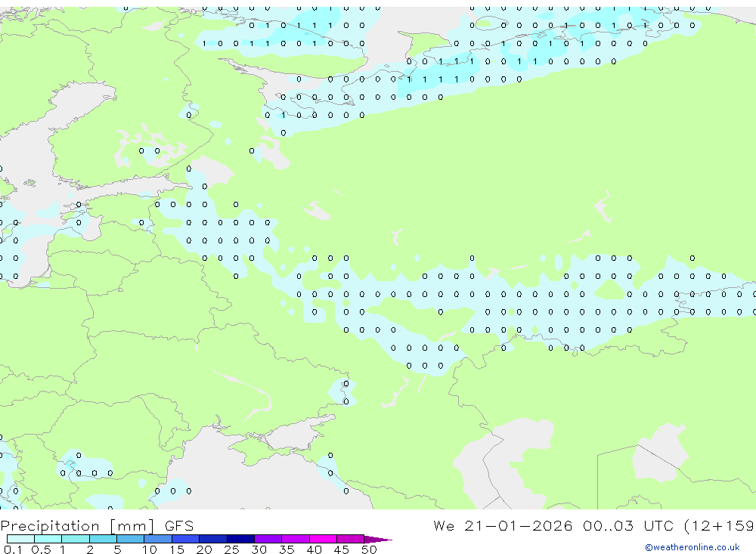Click the 30–35 mm violet legend swatch
The image size is (756, 554).
(x=268, y=539)
